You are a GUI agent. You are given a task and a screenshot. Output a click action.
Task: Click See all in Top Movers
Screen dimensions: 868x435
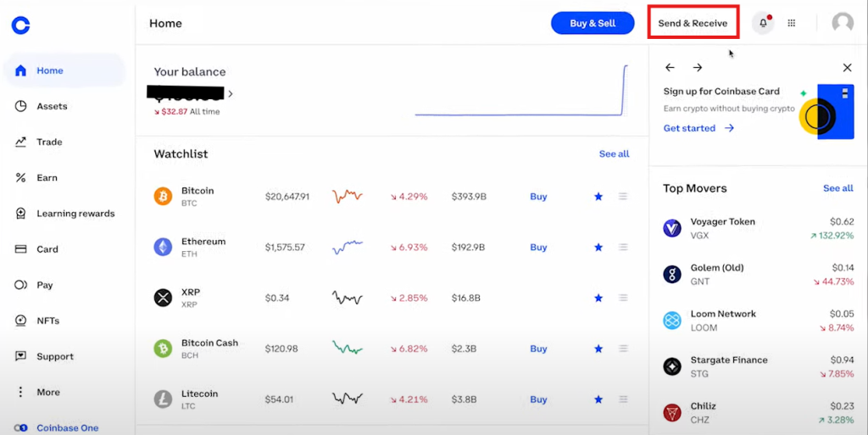click(x=838, y=188)
